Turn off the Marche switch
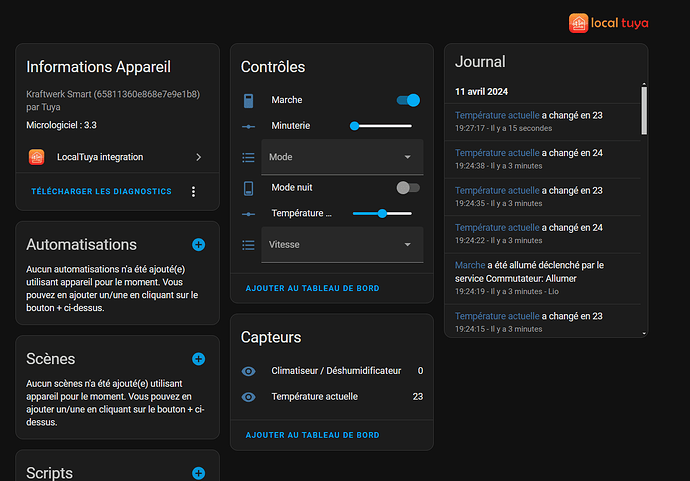Screen dimensions: 690x481 [x=408, y=100]
